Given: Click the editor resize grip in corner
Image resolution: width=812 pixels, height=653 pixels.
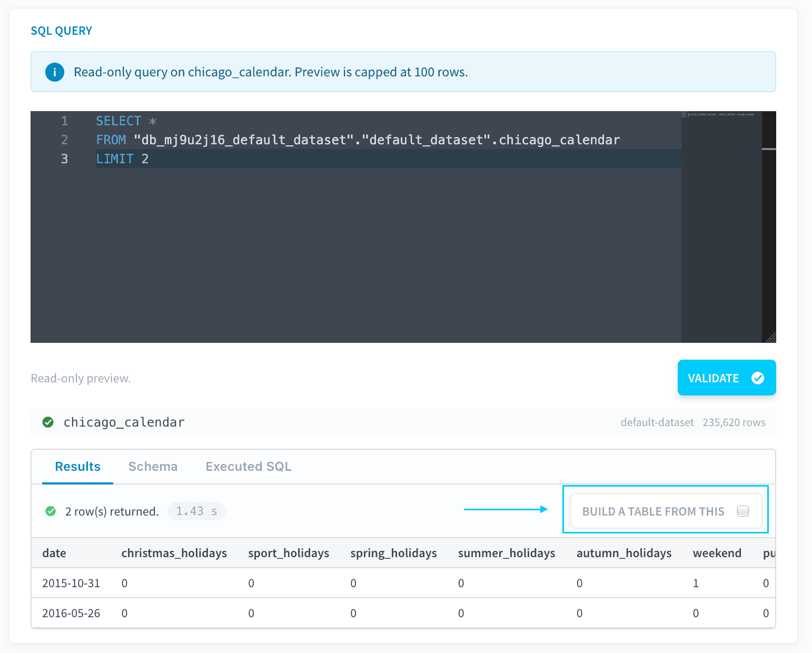Looking at the screenshot, I should pos(770,338).
